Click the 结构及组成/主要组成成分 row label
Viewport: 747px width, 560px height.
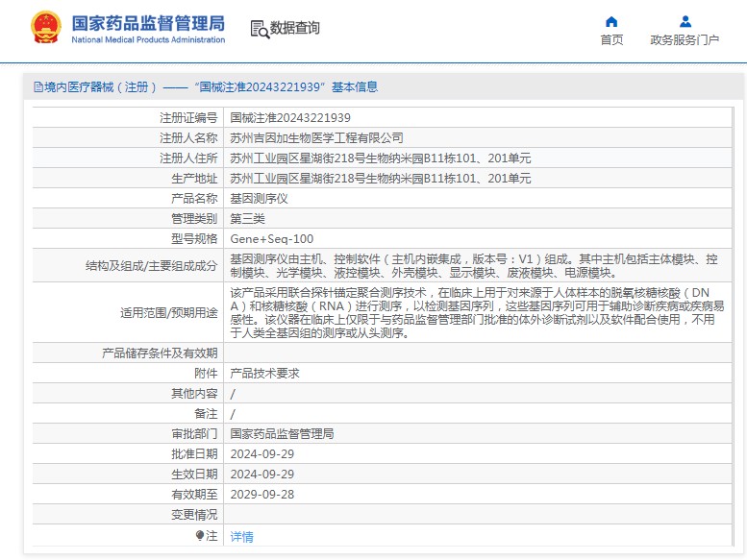(x=152, y=266)
